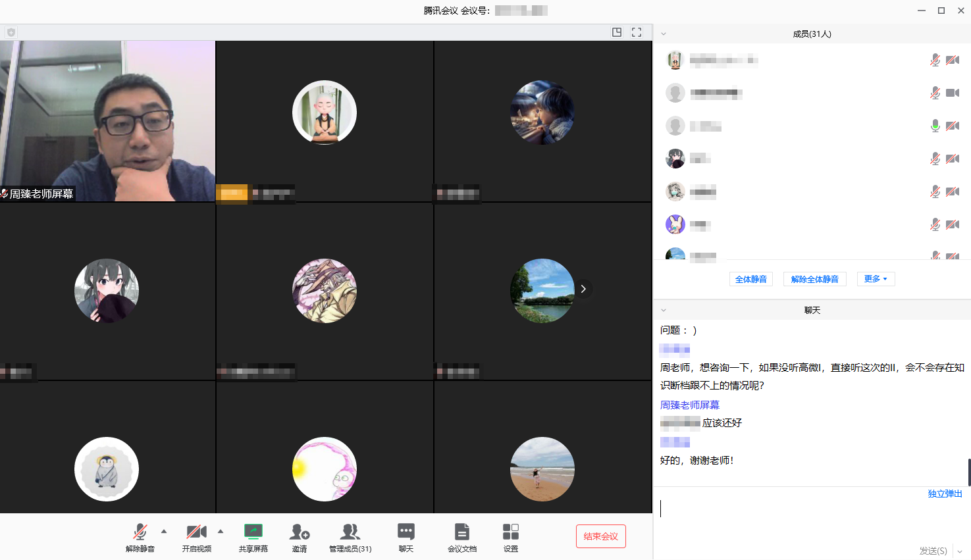971x560 pixels.
Task: Open the 会议文档 meeting documents icon
Action: coord(462,530)
